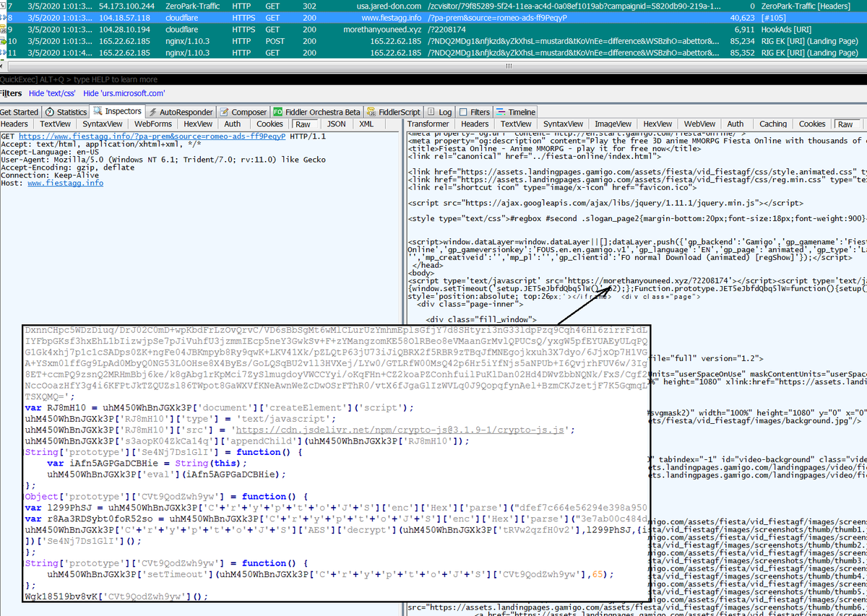The image size is (867, 616).
Task: Open the Timeline tab icon
Action: pyautogui.click(x=501, y=112)
